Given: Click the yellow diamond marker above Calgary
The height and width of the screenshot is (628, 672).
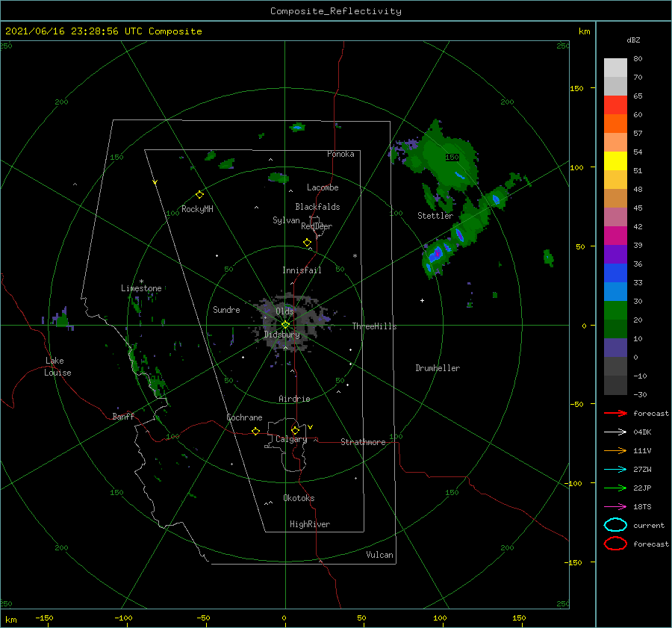Looking at the screenshot, I should pyautogui.click(x=295, y=430).
